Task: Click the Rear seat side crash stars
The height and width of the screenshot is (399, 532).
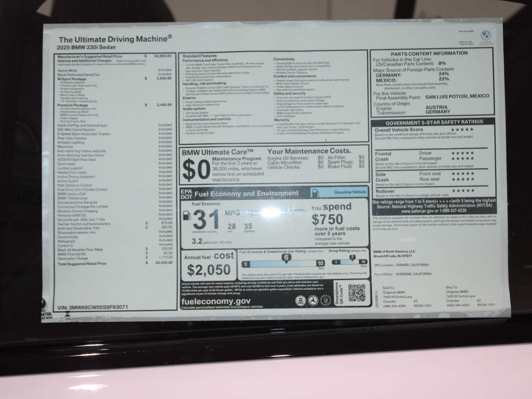Action: [462, 179]
